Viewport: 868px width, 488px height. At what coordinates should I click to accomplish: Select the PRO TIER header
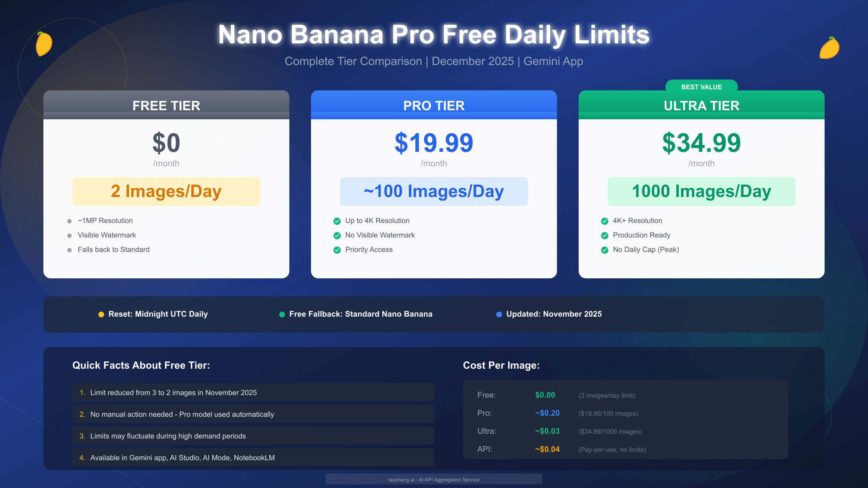[434, 106]
